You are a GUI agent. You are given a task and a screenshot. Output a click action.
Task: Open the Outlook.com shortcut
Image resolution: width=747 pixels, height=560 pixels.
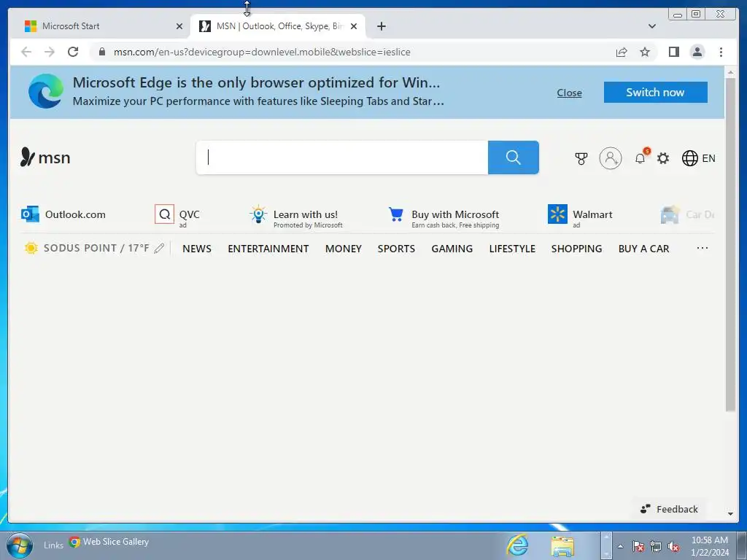pyautogui.click(x=63, y=214)
